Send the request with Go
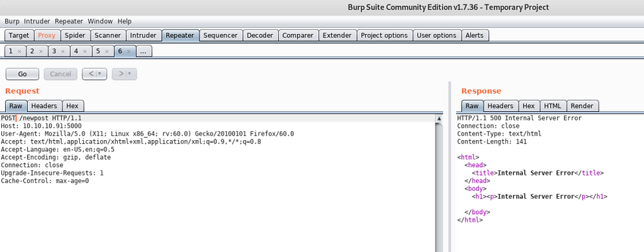 (x=22, y=74)
